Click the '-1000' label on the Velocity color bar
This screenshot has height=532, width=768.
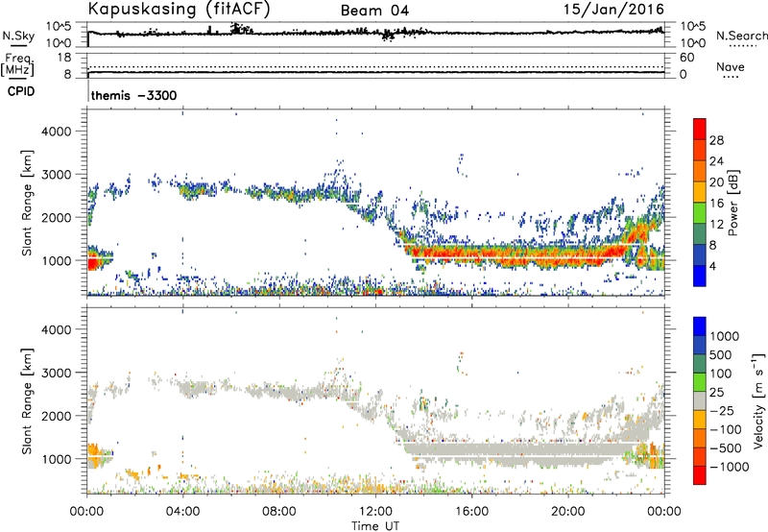coord(730,467)
